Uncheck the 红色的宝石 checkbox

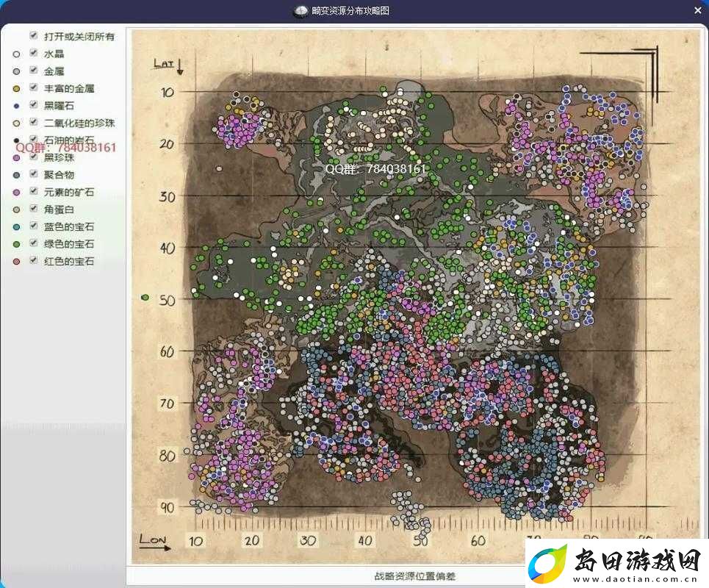(x=34, y=260)
